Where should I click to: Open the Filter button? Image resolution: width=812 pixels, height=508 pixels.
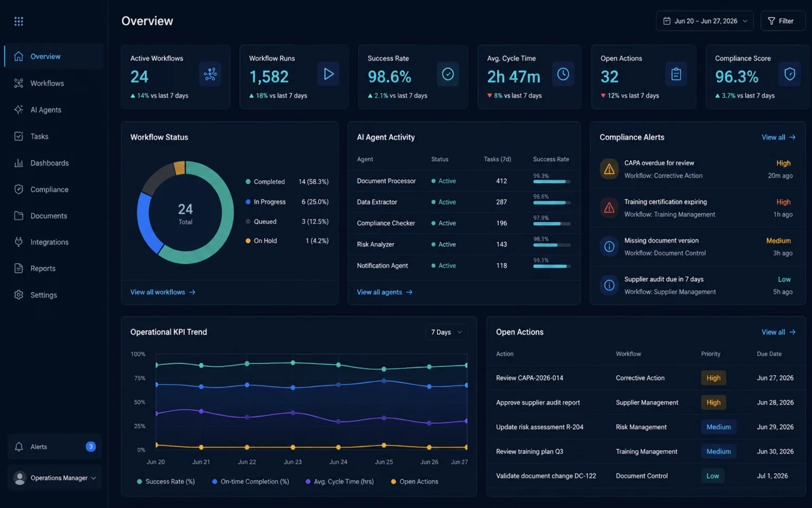point(782,21)
